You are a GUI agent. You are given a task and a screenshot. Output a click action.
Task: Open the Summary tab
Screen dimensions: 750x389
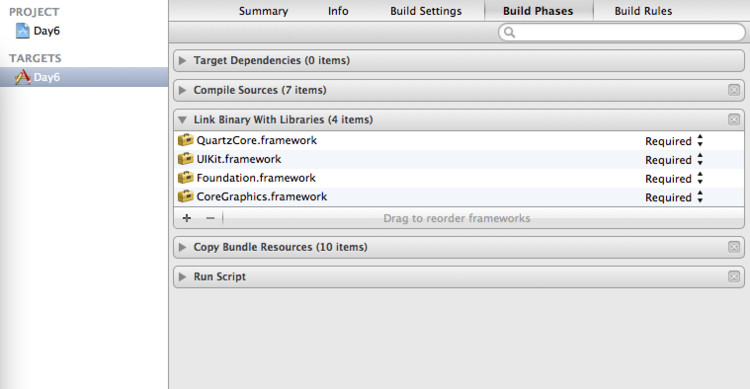pos(264,11)
